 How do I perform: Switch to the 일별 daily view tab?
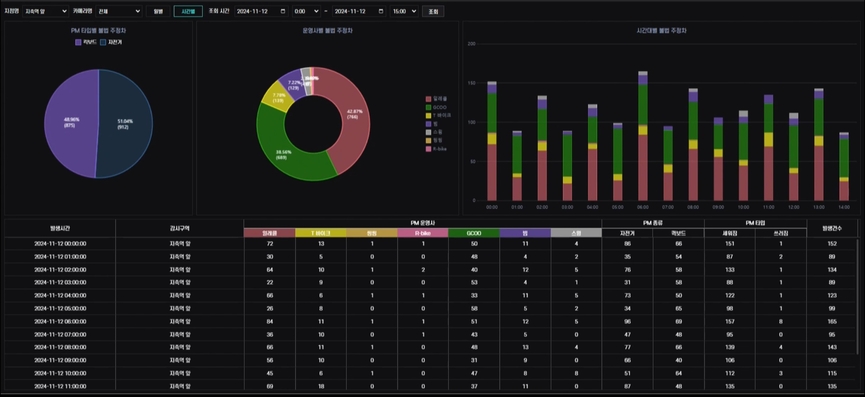click(x=158, y=11)
